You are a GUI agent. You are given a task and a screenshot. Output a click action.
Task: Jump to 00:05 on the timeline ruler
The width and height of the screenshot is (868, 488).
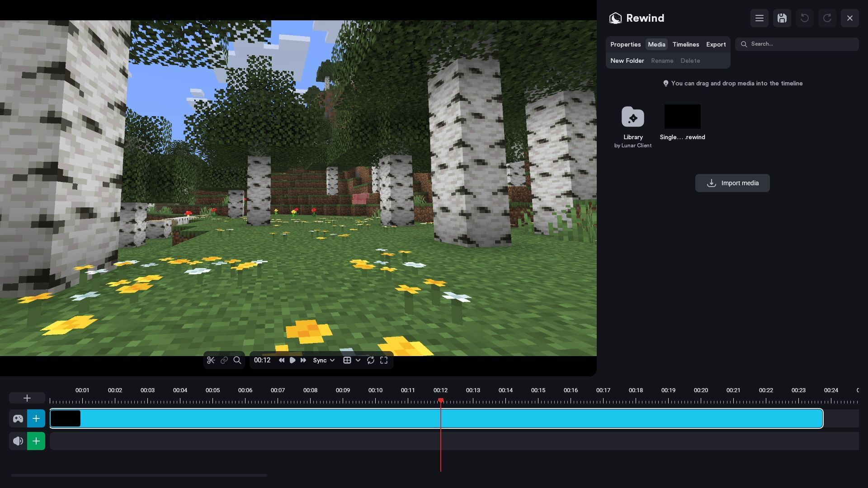coord(212,390)
